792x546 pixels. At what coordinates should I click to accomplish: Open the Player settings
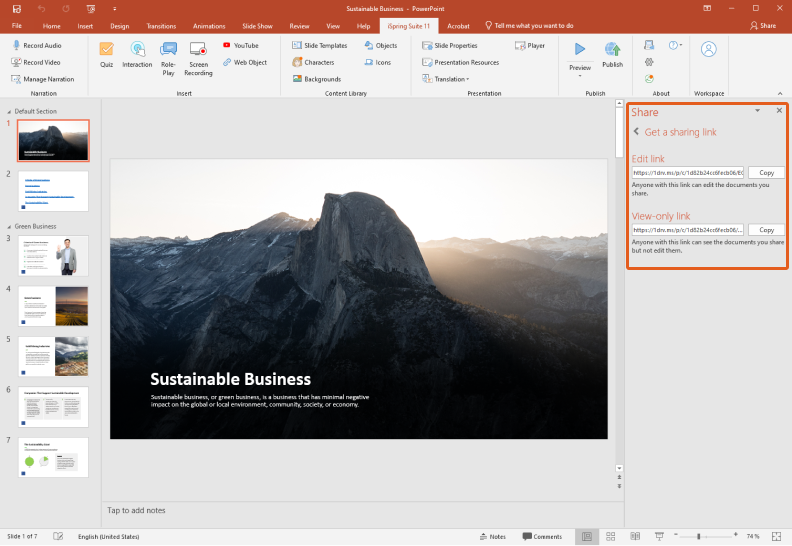pos(530,45)
